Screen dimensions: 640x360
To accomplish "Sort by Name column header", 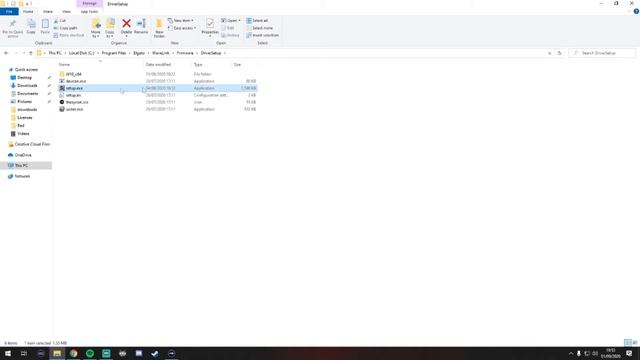I will [64, 64].
